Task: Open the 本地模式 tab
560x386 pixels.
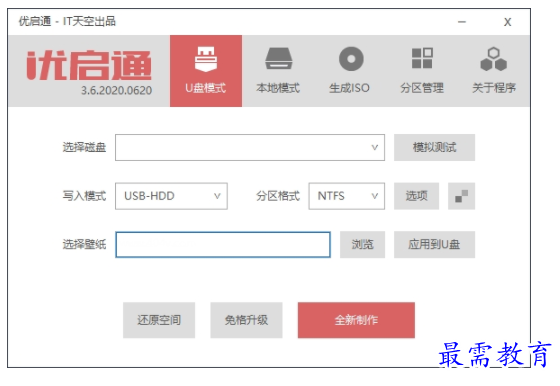Action: click(x=278, y=71)
